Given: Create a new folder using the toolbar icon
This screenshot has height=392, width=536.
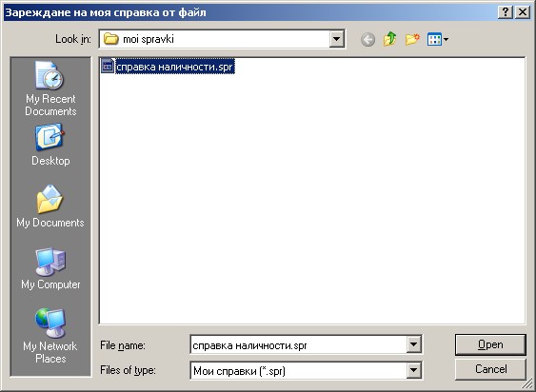Looking at the screenshot, I should click(412, 39).
